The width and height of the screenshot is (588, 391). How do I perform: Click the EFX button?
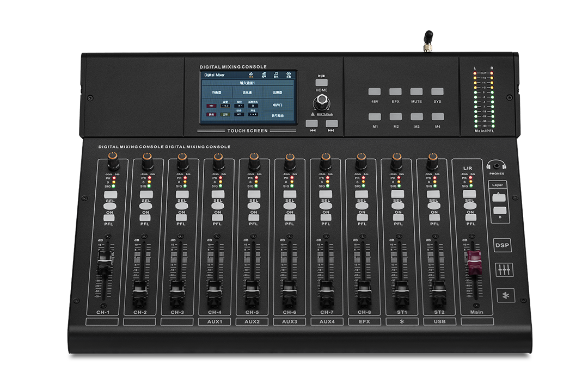395,92
